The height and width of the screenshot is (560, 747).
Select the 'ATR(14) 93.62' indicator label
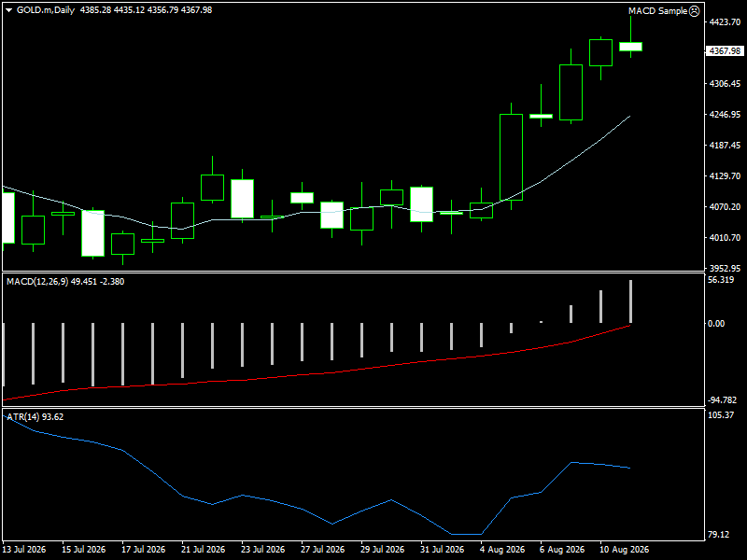coord(35,416)
